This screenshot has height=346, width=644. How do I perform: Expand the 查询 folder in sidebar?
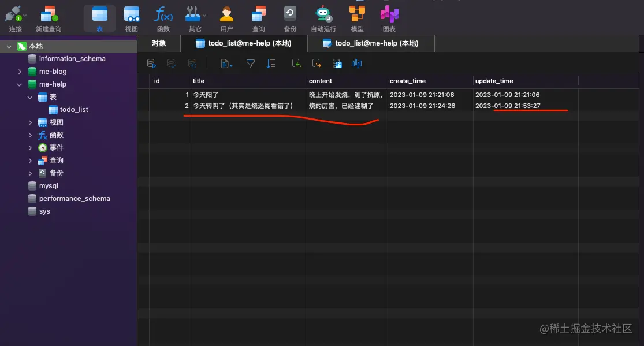(30, 160)
